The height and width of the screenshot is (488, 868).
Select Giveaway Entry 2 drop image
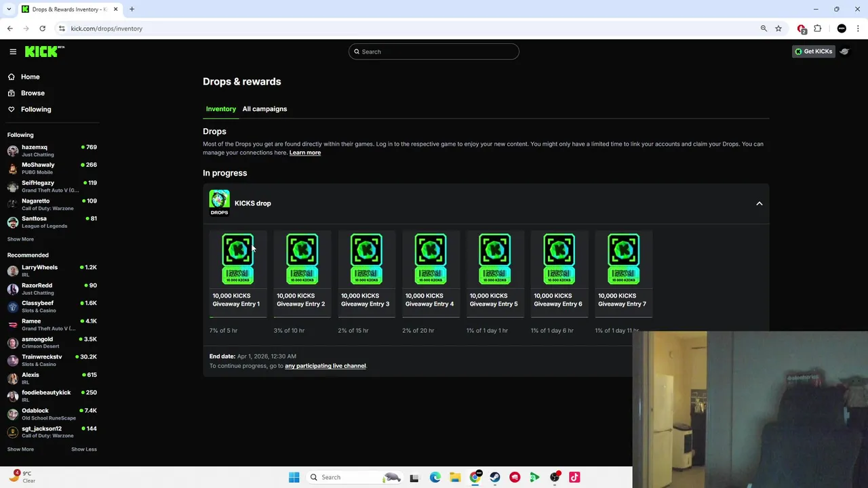302,259
